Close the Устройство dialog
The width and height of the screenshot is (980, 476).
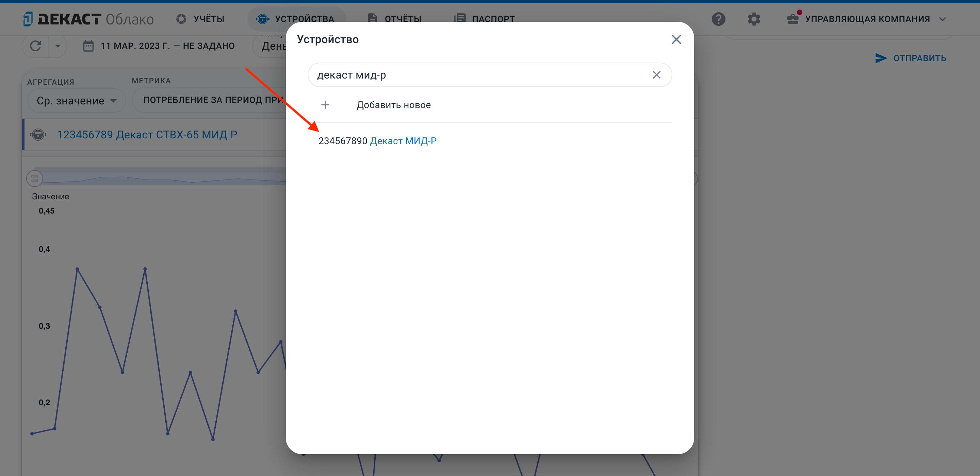point(676,39)
